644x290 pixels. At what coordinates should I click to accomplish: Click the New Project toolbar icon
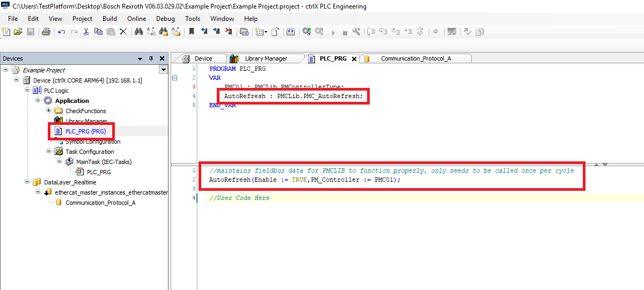(x=6, y=32)
